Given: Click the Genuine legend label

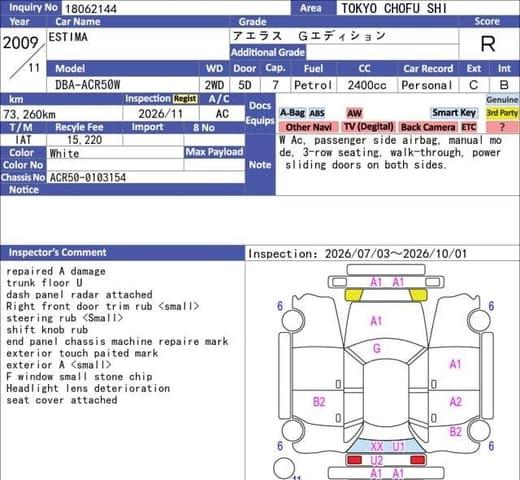Looking at the screenshot, I should pyautogui.click(x=502, y=100).
